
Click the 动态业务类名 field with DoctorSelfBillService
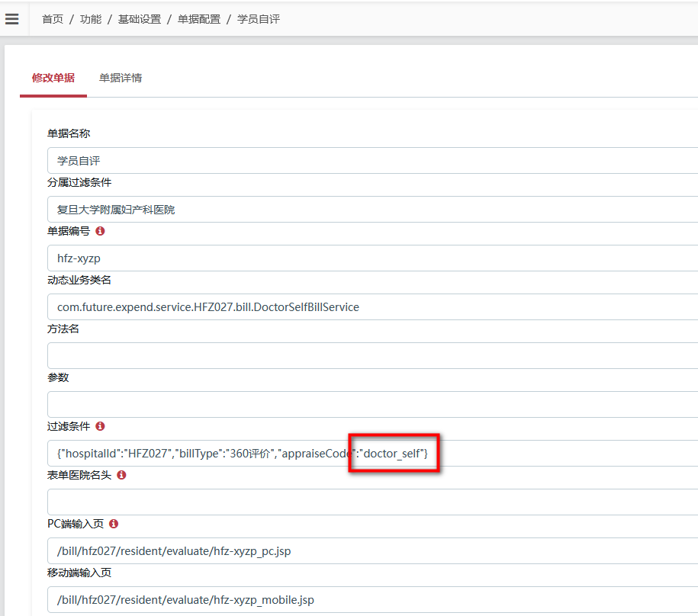(x=372, y=307)
